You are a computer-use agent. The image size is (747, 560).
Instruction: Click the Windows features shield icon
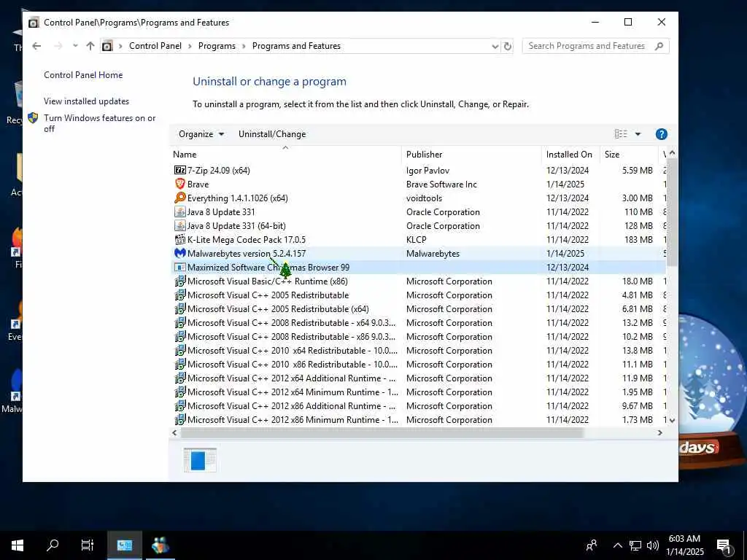(33, 117)
